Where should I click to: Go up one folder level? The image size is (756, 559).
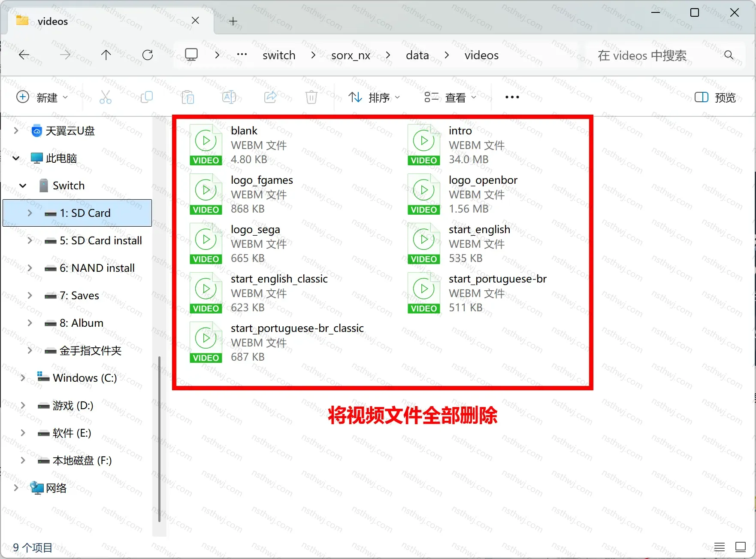click(x=106, y=55)
